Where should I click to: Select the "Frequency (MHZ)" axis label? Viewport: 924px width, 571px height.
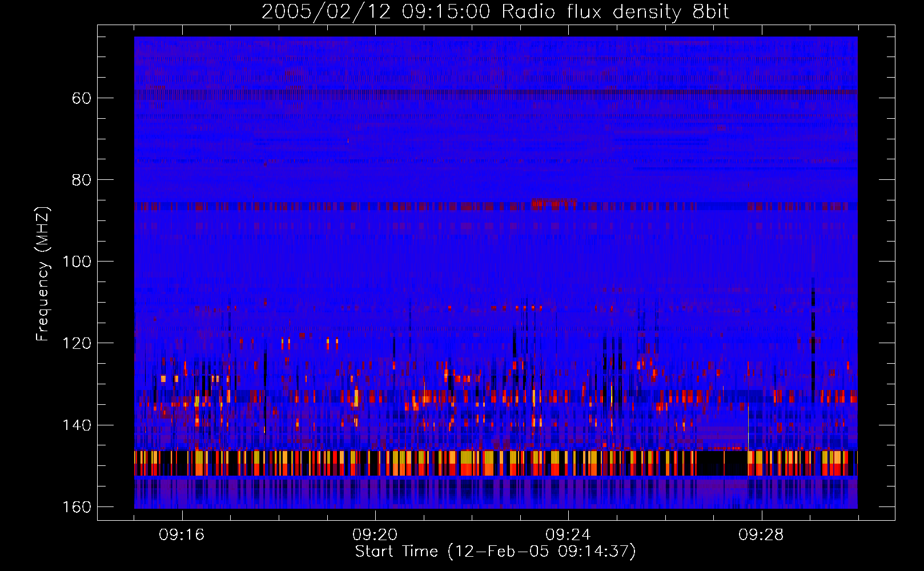[x=43, y=274]
